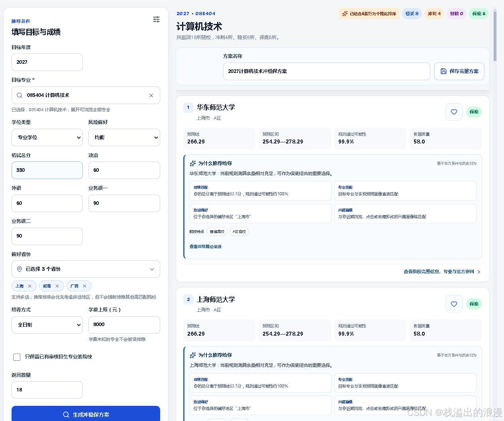504x421 pixels.
Task: Click the 上海师范大学 school title
Action: (x=216, y=299)
